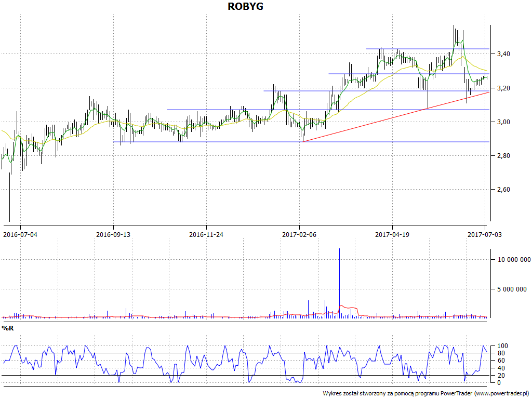Click the ROBYG chart title
532x399 pixels.
tap(245, 6)
